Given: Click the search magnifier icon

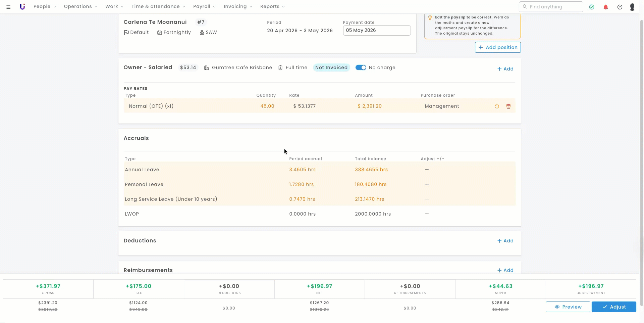Looking at the screenshot, I should [525, 7].
